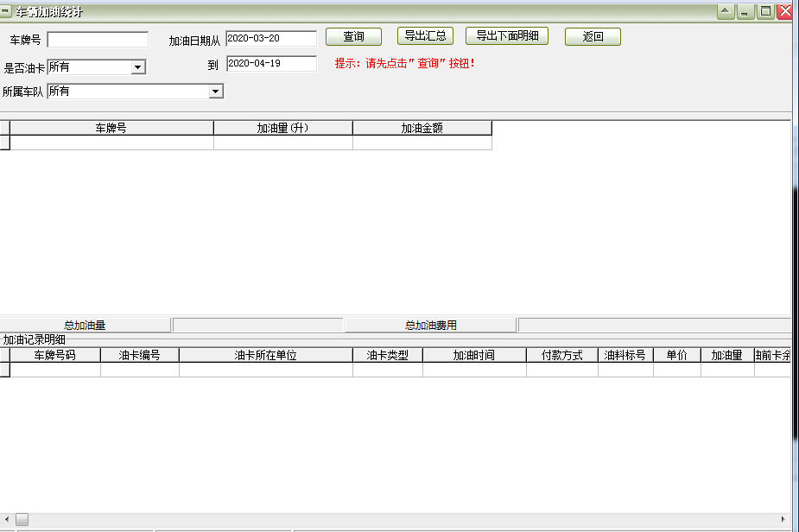Click the 油卡类型 column header
799x532 pixels.
pyautogui.click(x=387, y=355)
